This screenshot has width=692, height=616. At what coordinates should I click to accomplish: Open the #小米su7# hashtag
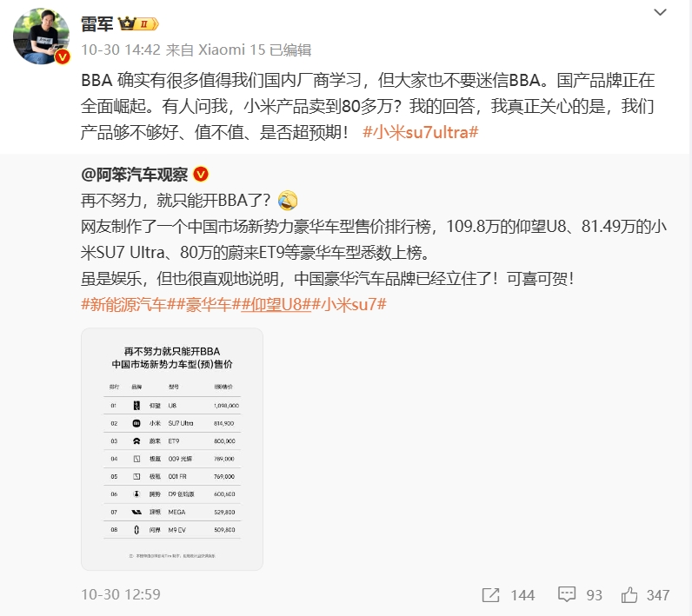pyautogui.click(x=349, y=304)
